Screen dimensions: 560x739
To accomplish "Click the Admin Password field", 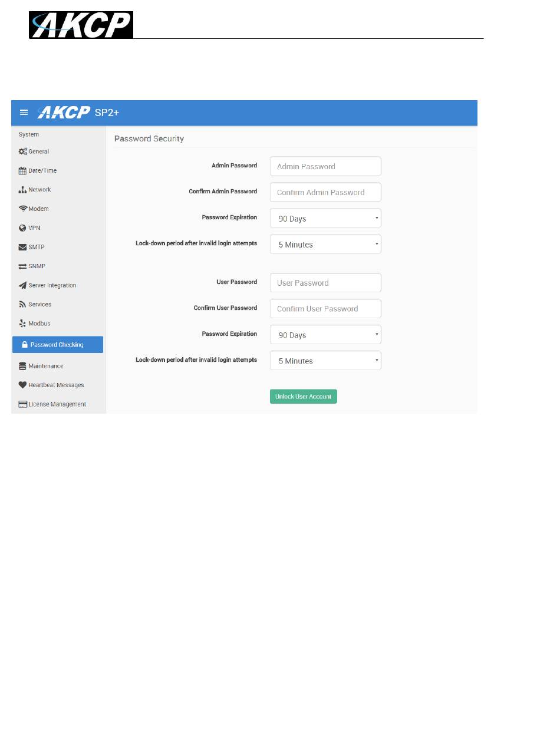I will tap(325, 166).
